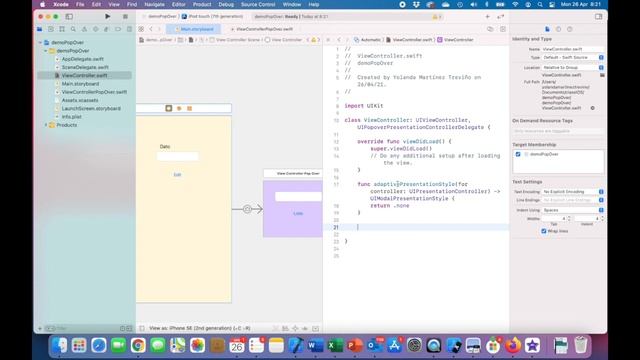This screenshot has height=360, width=640.
Task: Toggle the Wrap lines checkbox
Action: [544, 231]
